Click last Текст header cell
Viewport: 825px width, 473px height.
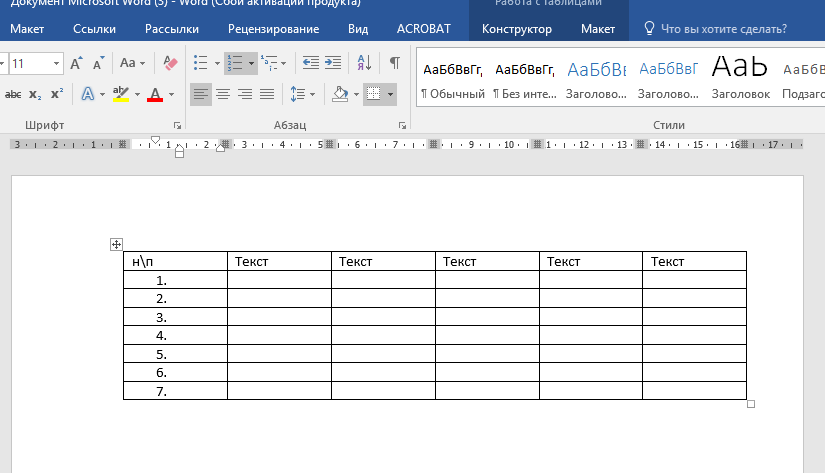695,261
